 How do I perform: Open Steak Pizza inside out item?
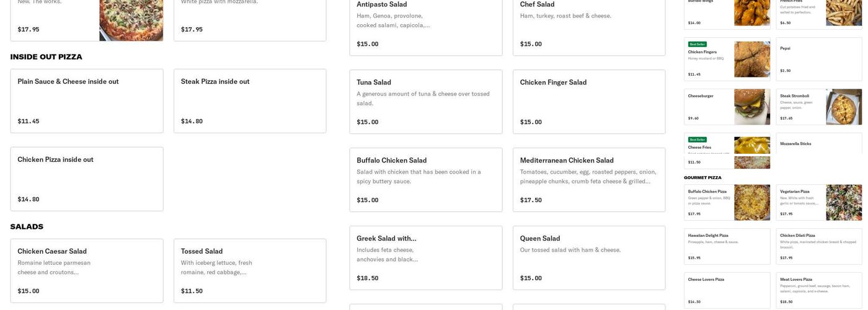249,101
